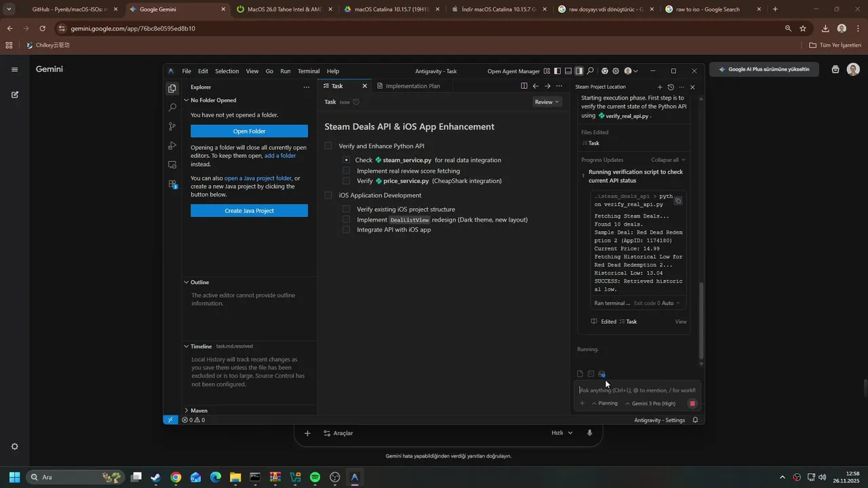
Task: Open agent panel more options ellipsis
Action: pos(682,87)
